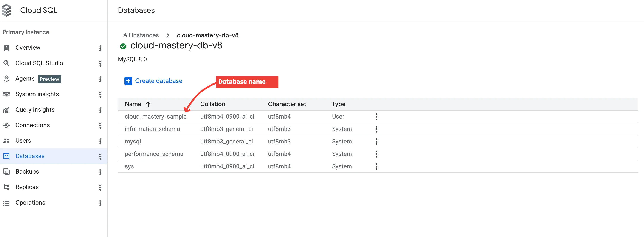This screenshot has width=644, height=237.
Task: Open more options for Replicas
Action: pos(100,187)
